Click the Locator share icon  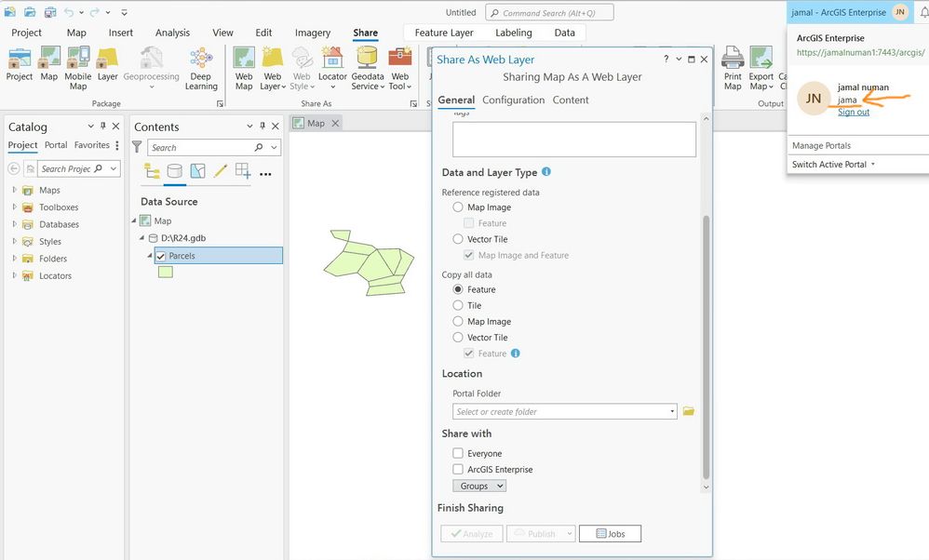[x=332, y=58]
